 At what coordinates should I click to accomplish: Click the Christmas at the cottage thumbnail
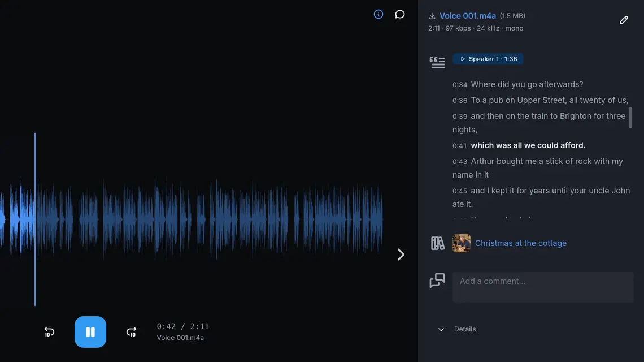tap(461, 243)
